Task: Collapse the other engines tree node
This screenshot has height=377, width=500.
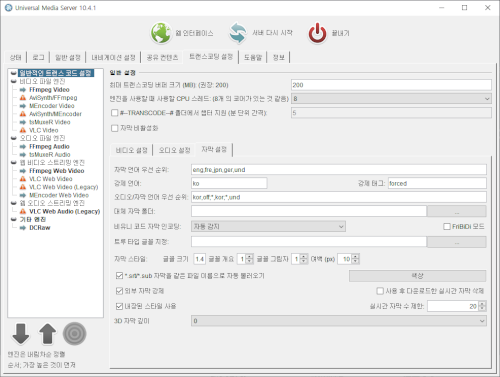Action: pyautogui.click(x=14, y=219)
